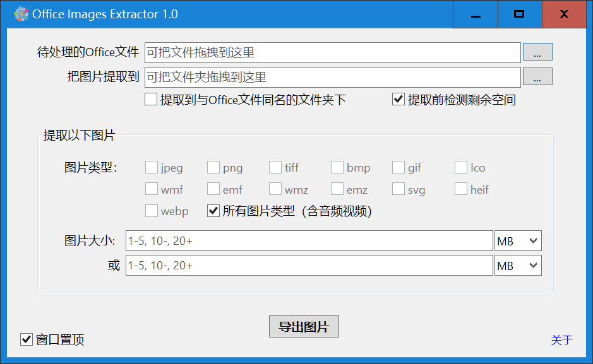The width and height of the screenshot is (593, 364).
Task: Check the jpeg image type
Action: pyautogui.click(x=152, y=167)
